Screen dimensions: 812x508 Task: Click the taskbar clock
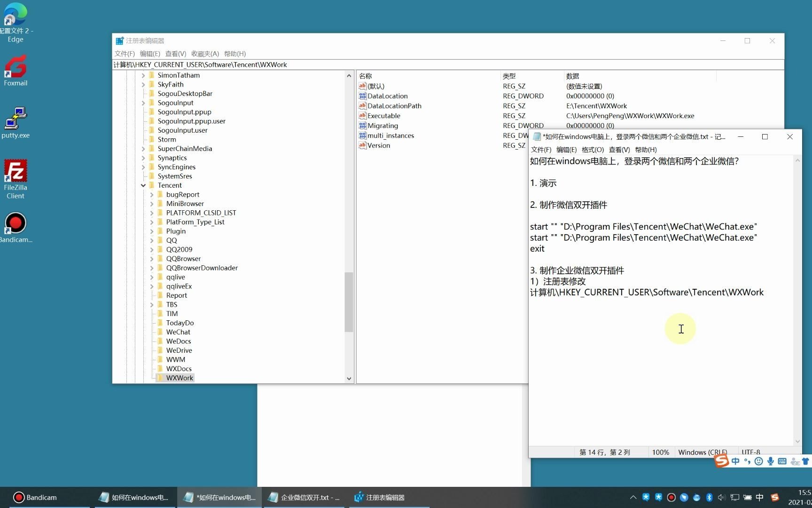(800, 497)
